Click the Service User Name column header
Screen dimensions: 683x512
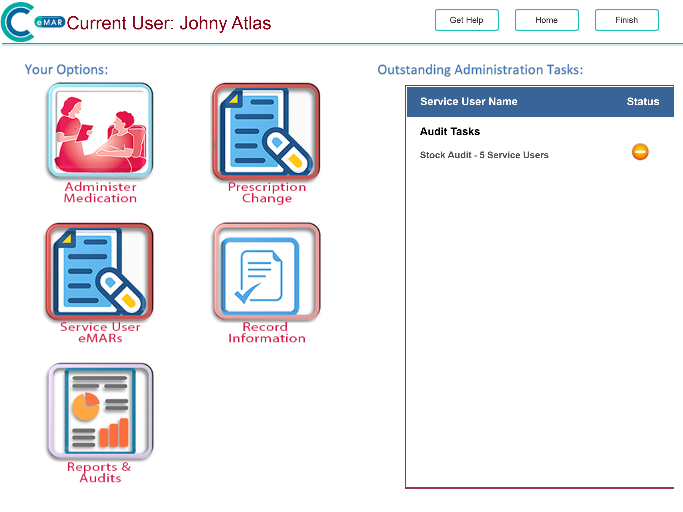pos(468,102)
